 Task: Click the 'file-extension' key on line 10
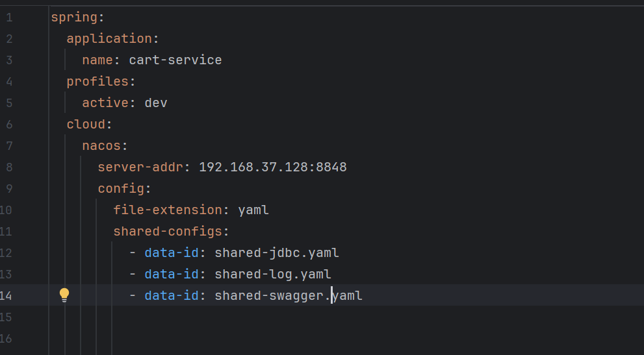168,210
